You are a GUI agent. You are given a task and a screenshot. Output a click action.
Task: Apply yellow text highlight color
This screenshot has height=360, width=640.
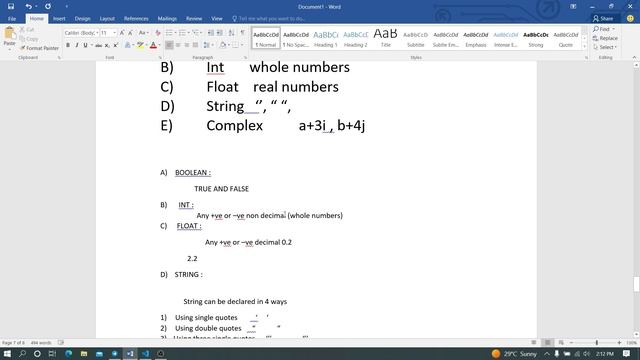(x=140, y=45)
